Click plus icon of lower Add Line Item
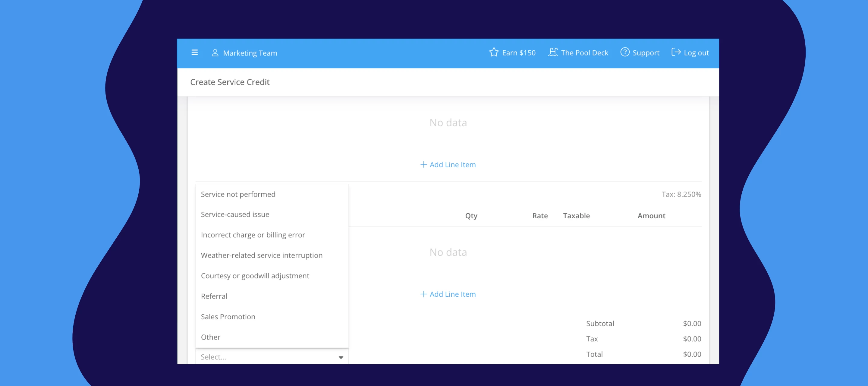The image size is (868, 386). pyautogui.click(x=423, y=294)
